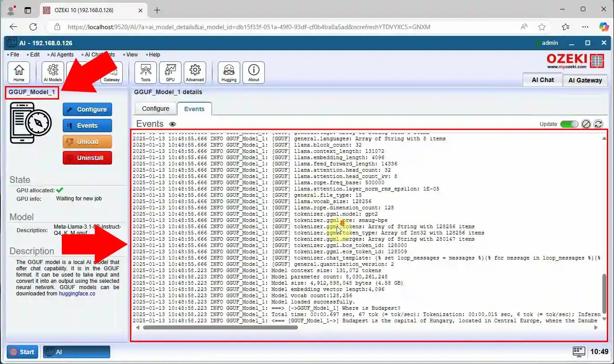This screenshot has width=614, height=364.
Task: Click the AI taskbar window button
Action: (x=77, y=352)
